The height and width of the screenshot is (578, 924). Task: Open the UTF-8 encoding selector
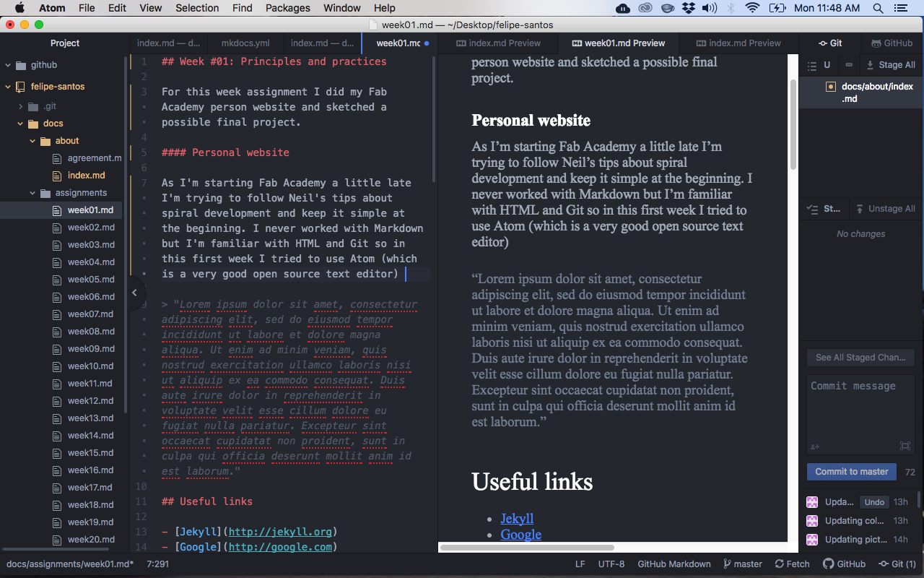pyautogui.click(x=611, y=564)
